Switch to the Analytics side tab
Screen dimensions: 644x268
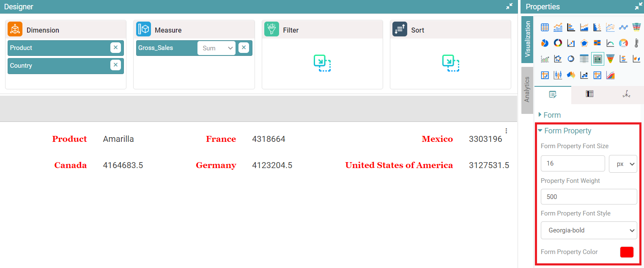(x=527, y=90)
